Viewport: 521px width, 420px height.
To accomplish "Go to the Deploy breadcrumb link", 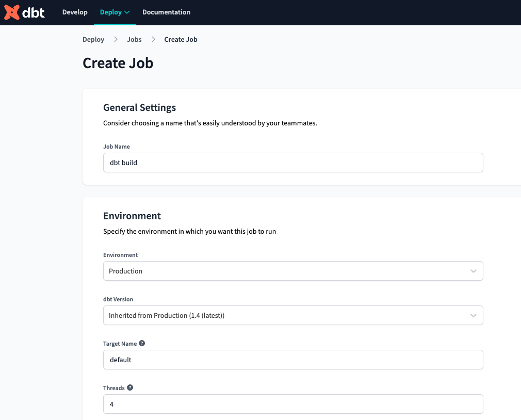I will coord(93,40).
